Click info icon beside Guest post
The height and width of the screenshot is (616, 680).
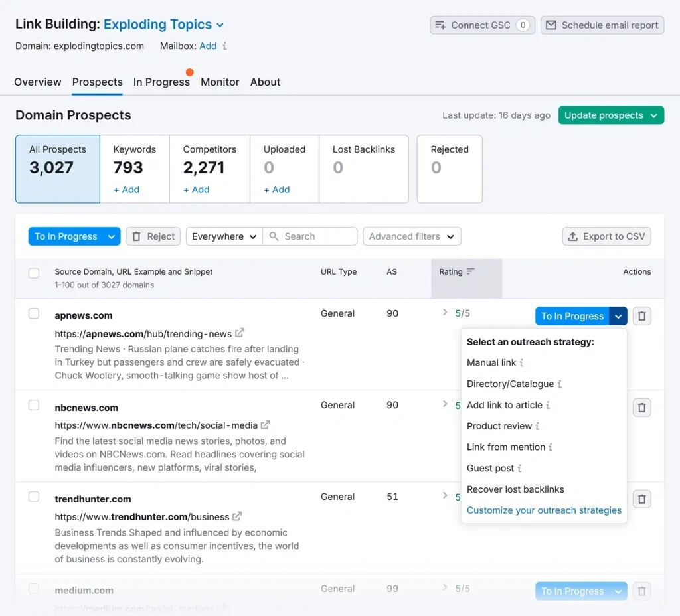[x=519, y=468]
